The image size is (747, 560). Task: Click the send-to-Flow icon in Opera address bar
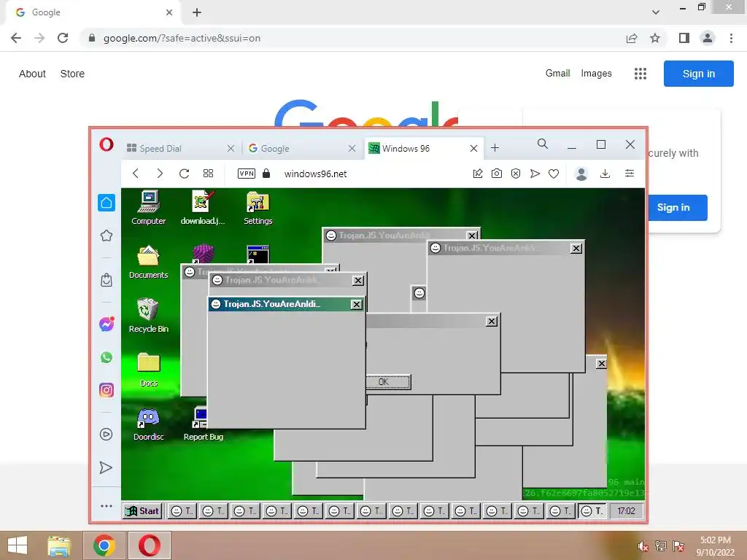tap(535, 174)
